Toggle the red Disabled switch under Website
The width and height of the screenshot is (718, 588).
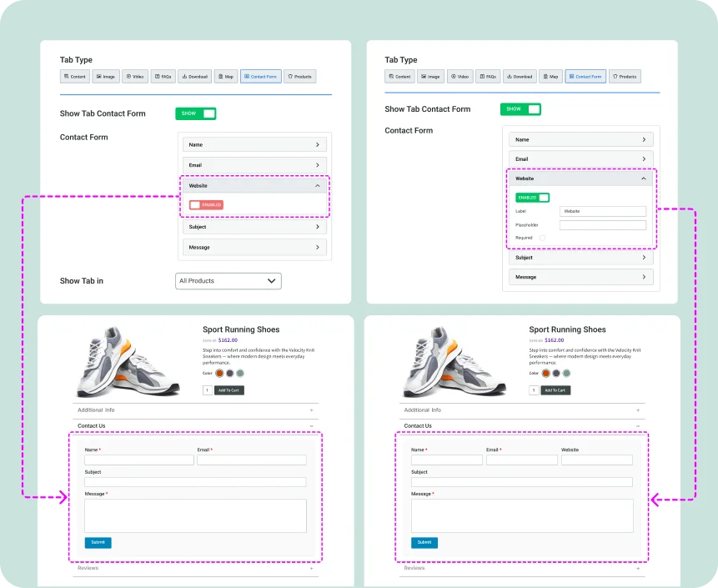point(206,204)
